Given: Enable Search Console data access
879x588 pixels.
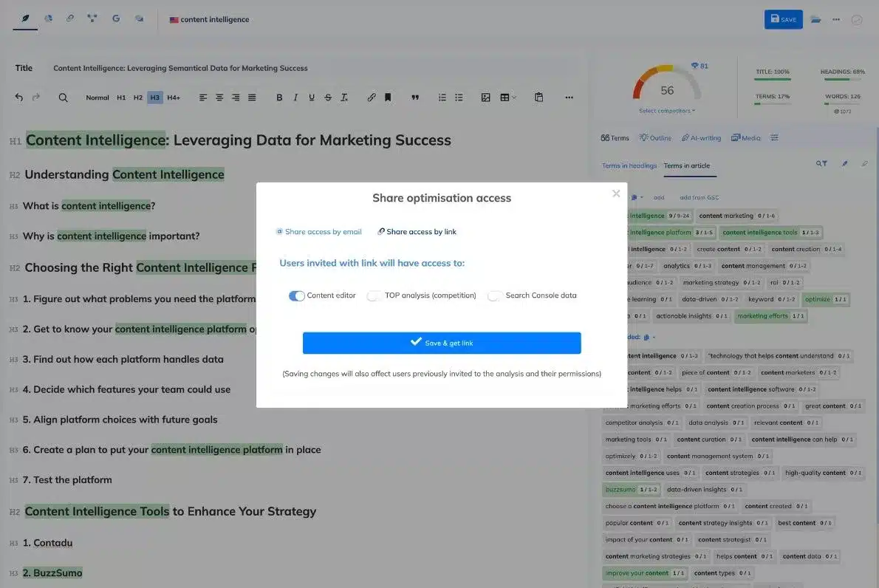Looking at the screenshot, I should 495,295.
